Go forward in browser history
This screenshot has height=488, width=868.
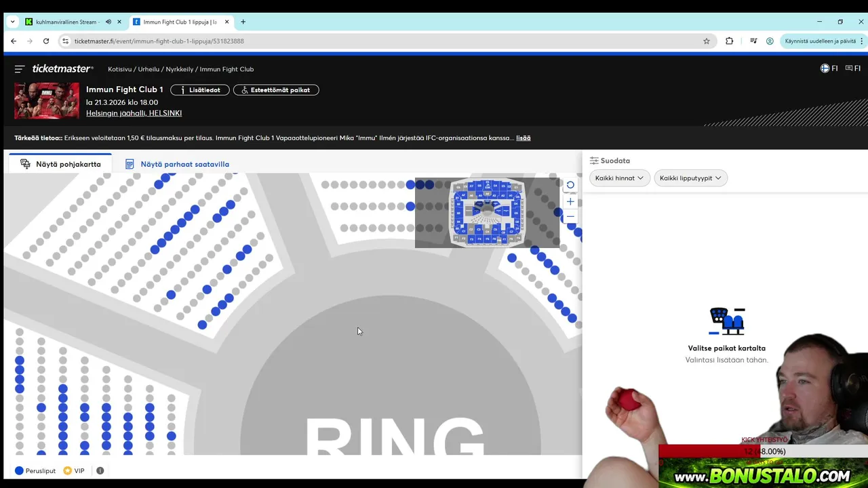tap(30, 41)
